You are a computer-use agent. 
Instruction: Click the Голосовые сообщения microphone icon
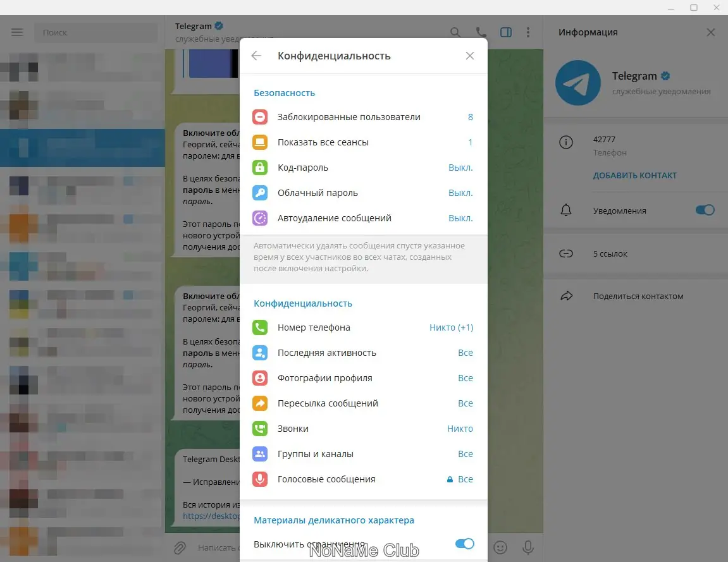[260, 479]
